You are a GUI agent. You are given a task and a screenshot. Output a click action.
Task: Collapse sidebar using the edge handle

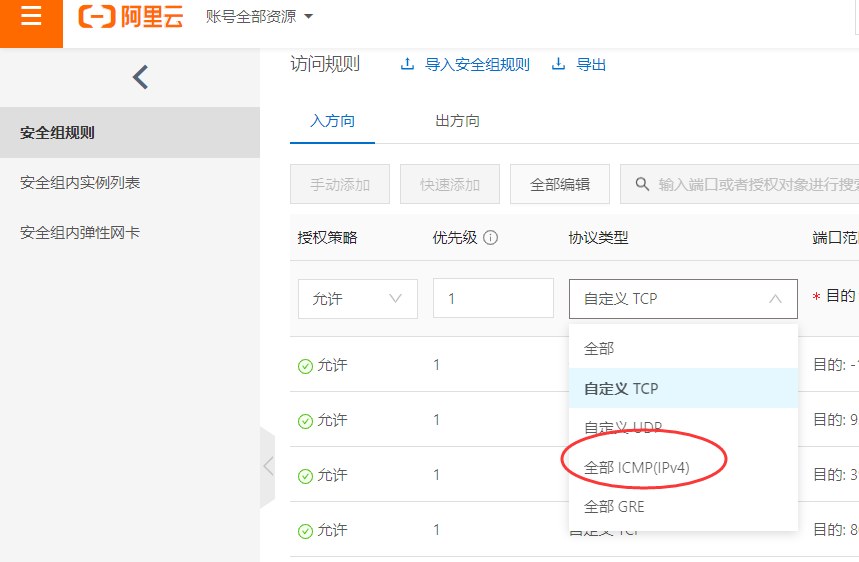[267, 466]
